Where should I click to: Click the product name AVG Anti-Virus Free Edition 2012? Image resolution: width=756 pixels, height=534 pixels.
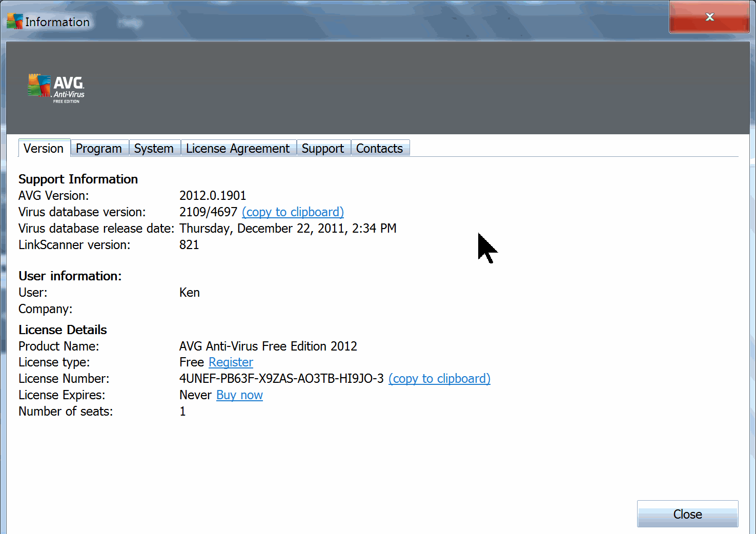coord(268,346)
